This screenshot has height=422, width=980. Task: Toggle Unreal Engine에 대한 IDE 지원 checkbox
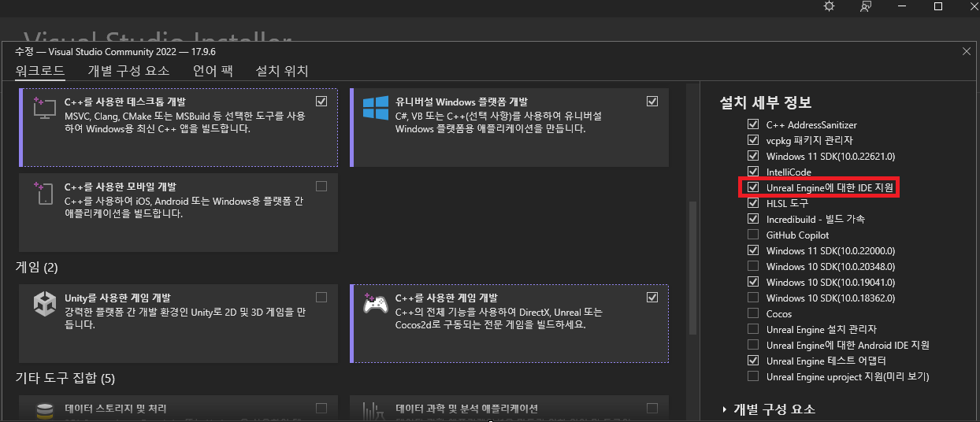tap(753, 187)
